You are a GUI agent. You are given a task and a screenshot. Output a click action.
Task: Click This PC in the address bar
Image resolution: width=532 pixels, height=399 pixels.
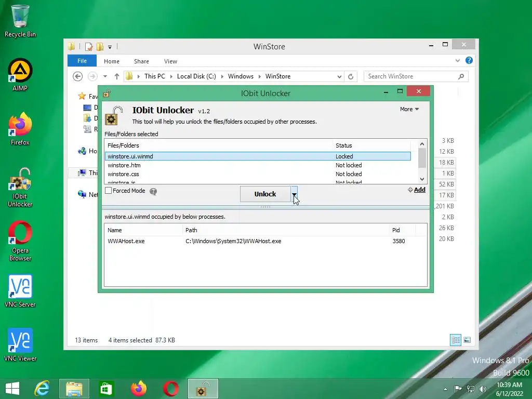coord(155,76)
